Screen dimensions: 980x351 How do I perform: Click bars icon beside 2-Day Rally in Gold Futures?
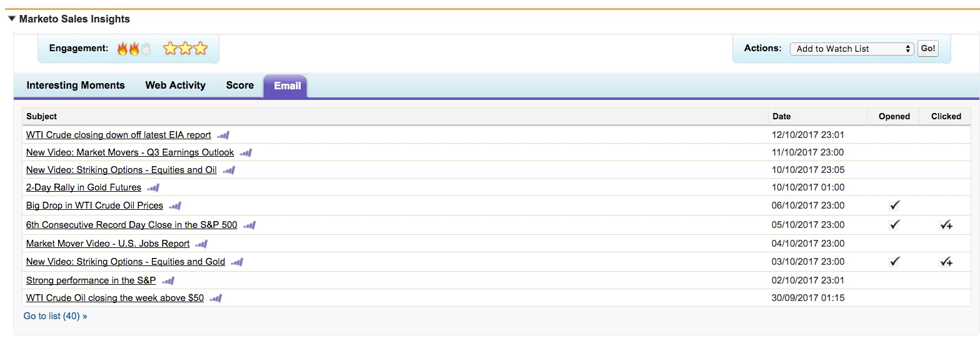(153, 187)
